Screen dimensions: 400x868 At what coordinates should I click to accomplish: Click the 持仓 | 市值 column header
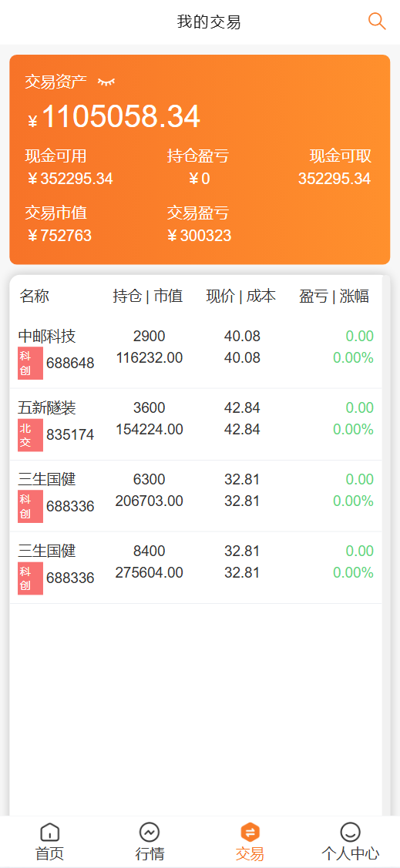click(148, 297)
